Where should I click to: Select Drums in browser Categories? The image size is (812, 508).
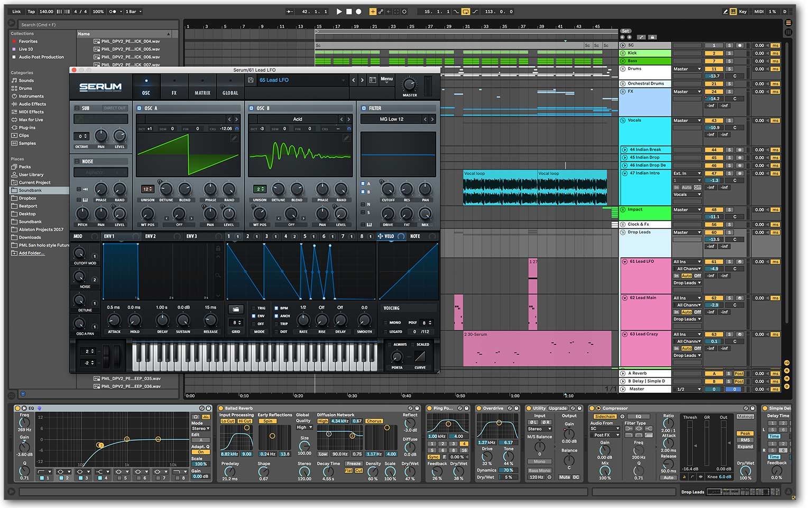[x=25, y=88]
